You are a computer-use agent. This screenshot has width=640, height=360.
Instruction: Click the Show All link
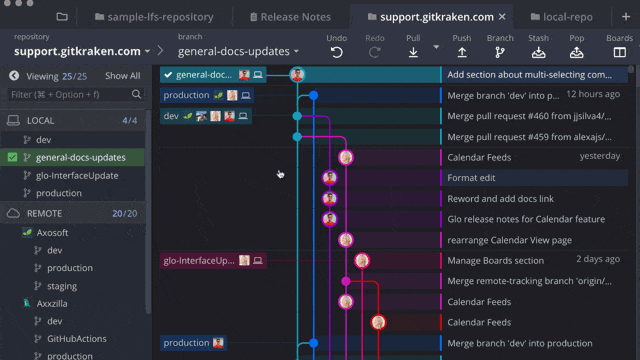[122, 76]
